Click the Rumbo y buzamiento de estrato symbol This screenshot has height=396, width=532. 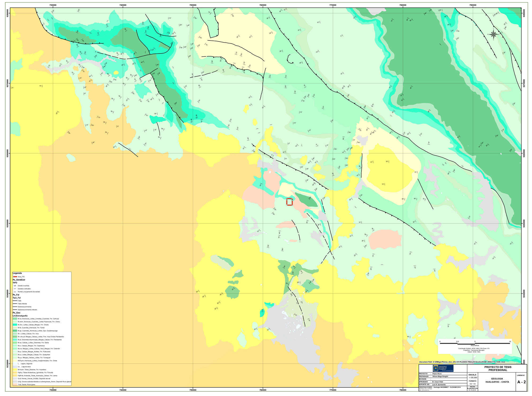click(15, 292)
